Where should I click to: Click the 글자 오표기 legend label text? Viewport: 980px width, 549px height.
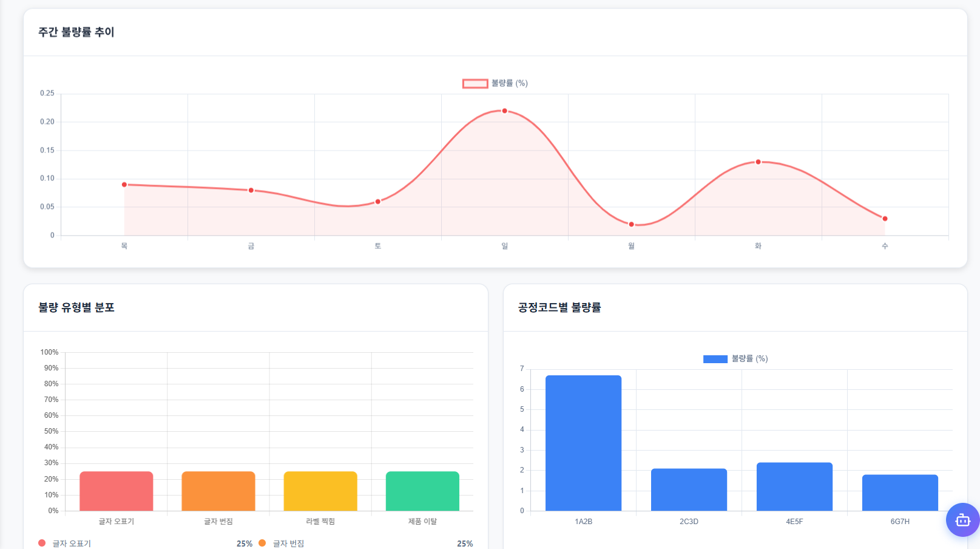coord(72,544)
